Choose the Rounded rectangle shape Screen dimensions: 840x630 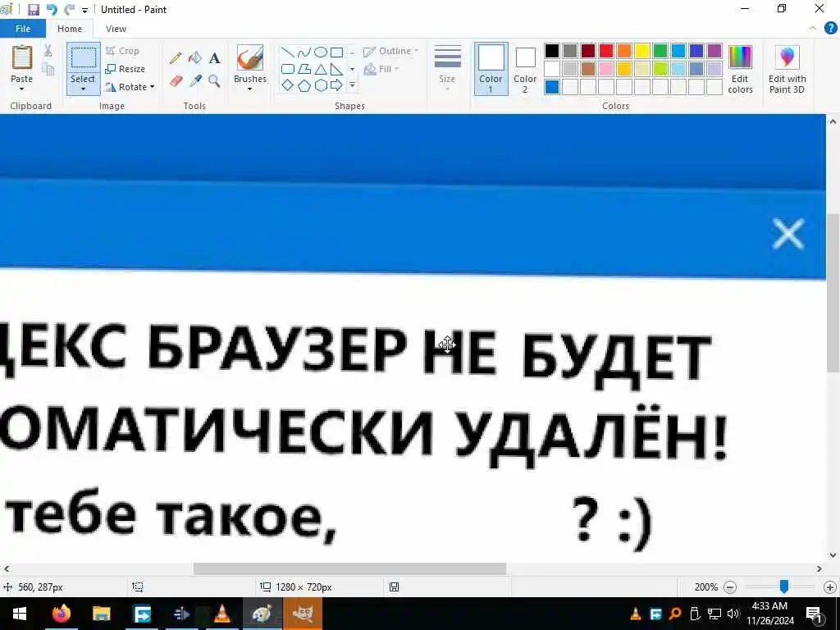click(x=288, y=69)
